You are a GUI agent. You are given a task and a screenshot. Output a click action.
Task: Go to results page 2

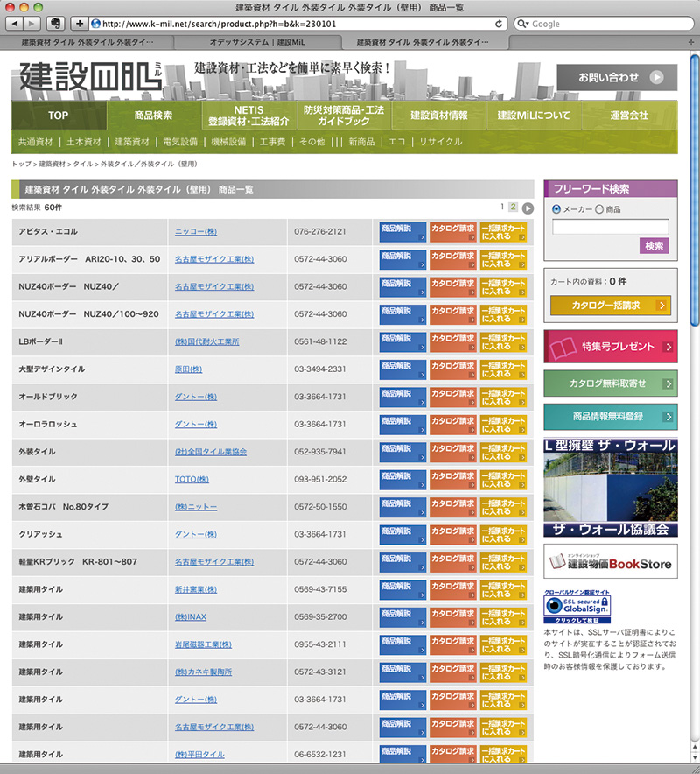point(513,207)
